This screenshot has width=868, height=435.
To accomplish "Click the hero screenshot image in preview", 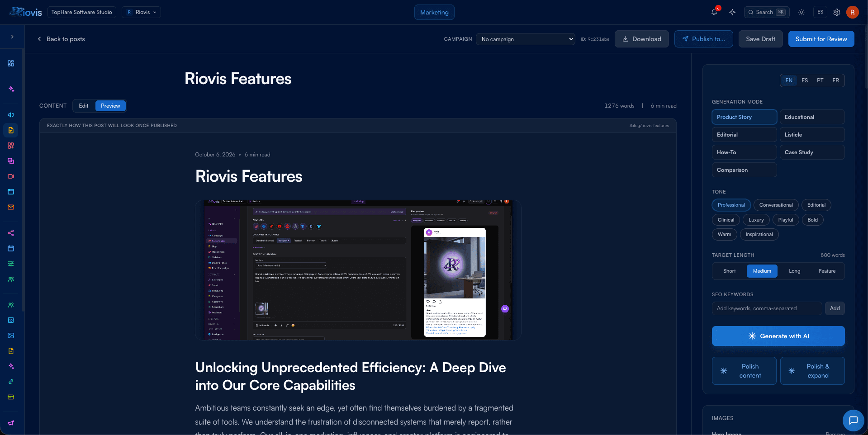I will pos(358,270).
